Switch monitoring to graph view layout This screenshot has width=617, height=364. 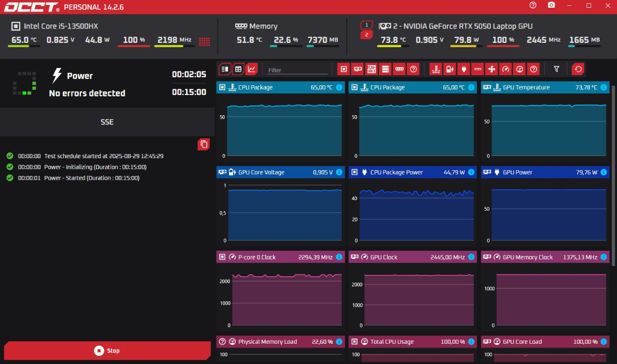click(x=252, y=69)
